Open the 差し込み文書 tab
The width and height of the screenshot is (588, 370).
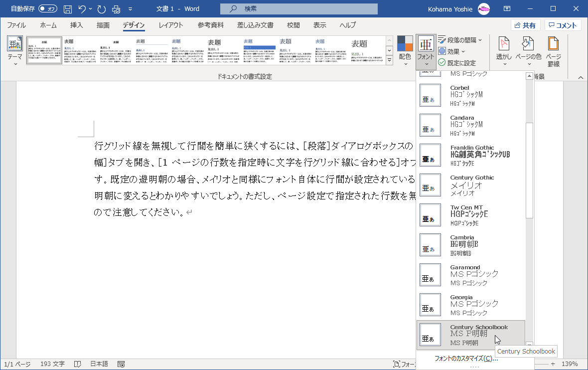click(255, 25)
